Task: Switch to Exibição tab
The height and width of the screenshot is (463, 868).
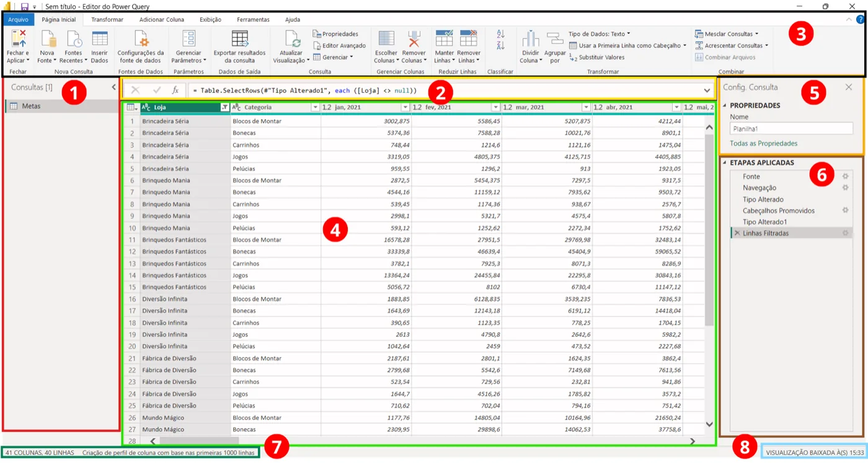Action: (210, 20)
